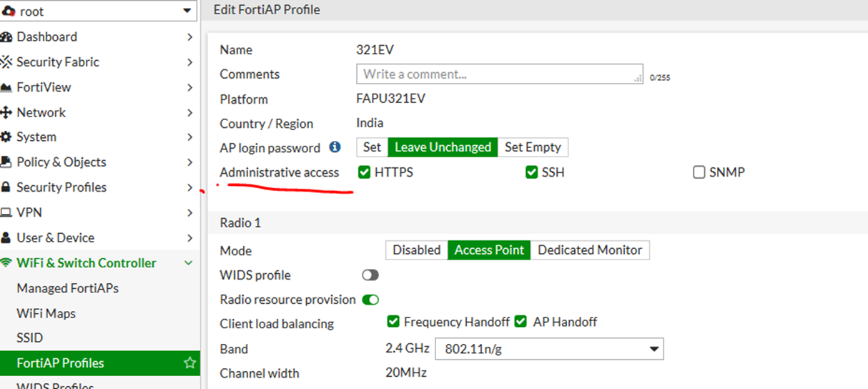This screenshot has width=868, height=389.
Task: Click the Policy & Objects icon
Action: tap(6, 162)
